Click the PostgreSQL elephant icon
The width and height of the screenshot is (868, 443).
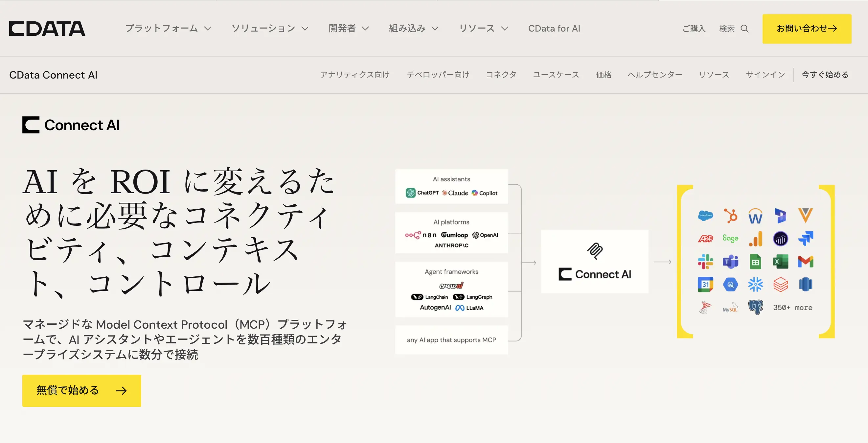(755, 307)
